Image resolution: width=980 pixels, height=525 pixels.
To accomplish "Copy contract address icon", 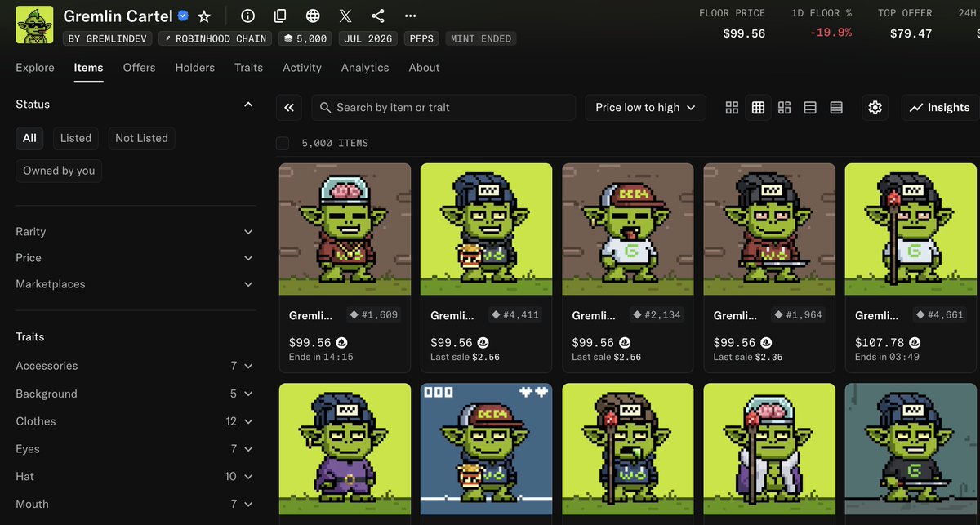I will pyautogui.click(x=280, y=16).
